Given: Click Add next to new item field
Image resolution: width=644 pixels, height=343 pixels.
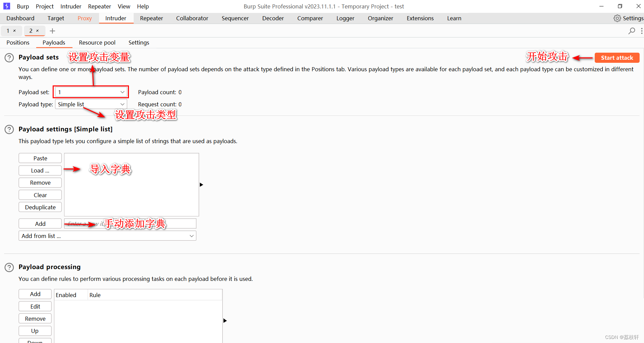Looking at the screenshot, I should (x=40, y=224).
